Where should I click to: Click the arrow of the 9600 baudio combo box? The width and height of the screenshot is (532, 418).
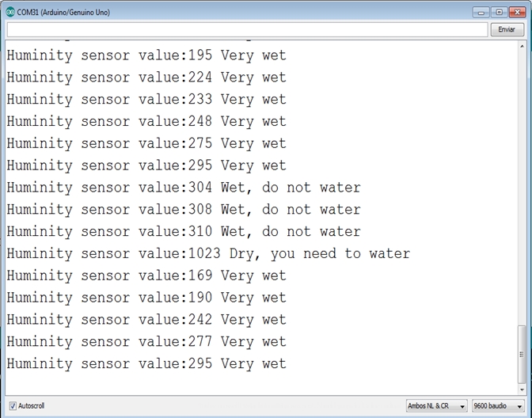[x=519, y=406]
